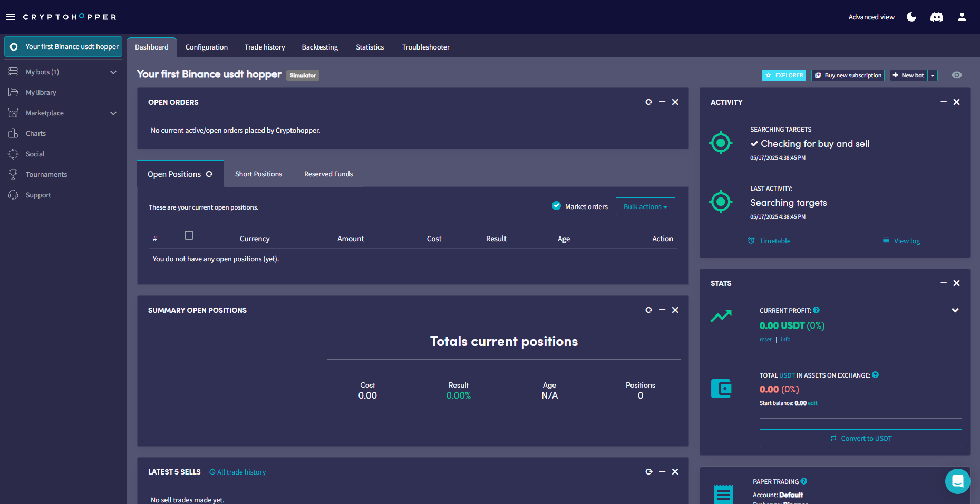Switch to Configuration tab
980x504 pixels.
(207, 47)
